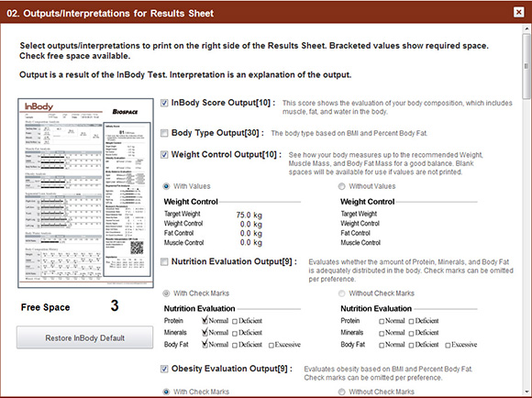
Task: Click the Target Weight value 75.0 kg
Action: 249,216
